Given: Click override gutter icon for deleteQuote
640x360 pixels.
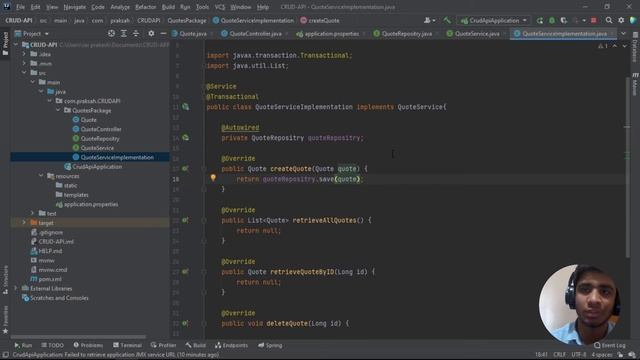Looking at the screenshot, I should click(185, 323).
